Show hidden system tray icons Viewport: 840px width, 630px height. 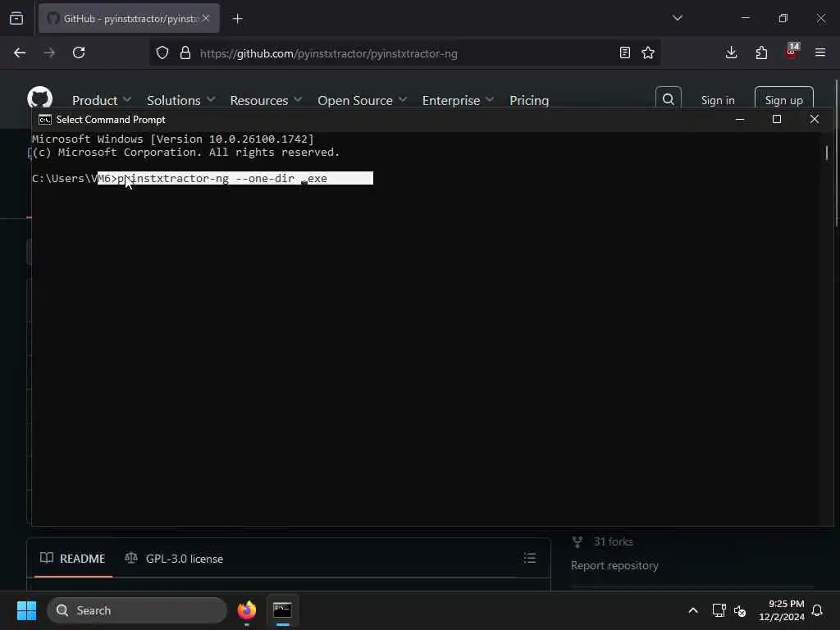point(692,610)
